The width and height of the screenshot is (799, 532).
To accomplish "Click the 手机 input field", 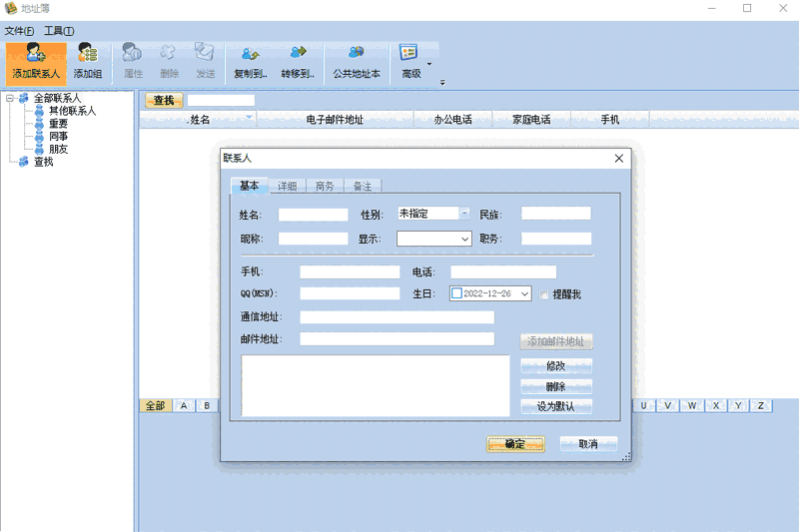I will 349,271.
